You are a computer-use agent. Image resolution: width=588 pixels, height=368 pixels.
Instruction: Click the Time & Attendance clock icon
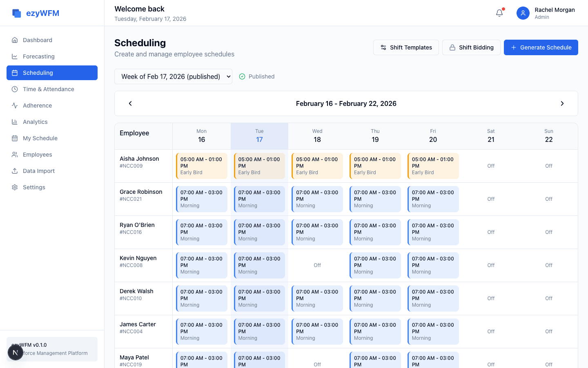(x=15, y=89)
